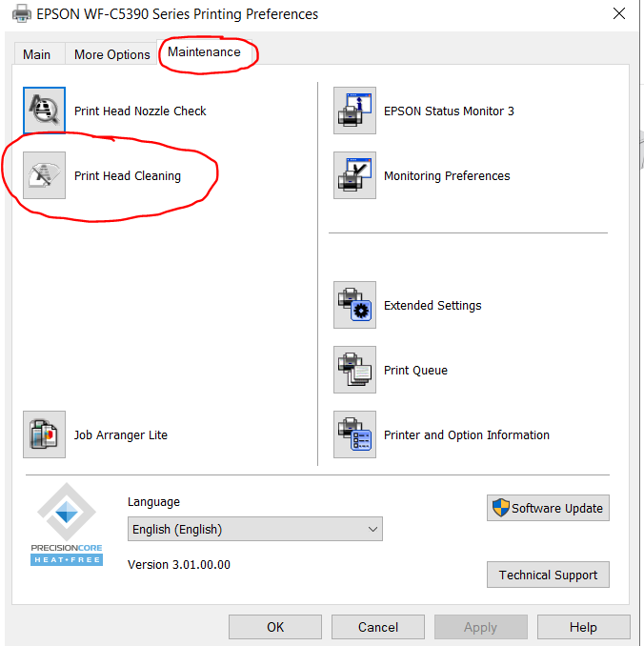
Task: Switch to the More Options tab
Action: tap(112, 54)
